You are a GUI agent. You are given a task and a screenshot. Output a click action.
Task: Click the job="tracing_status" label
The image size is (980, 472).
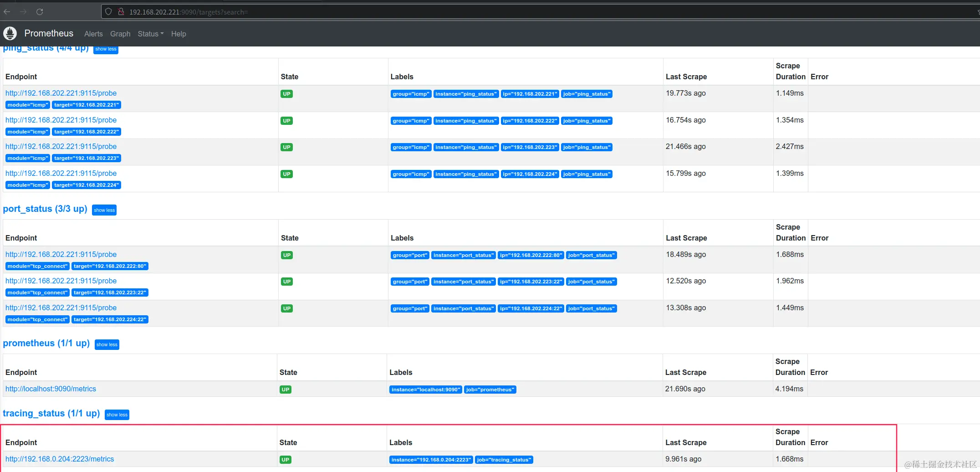[504, 460]
